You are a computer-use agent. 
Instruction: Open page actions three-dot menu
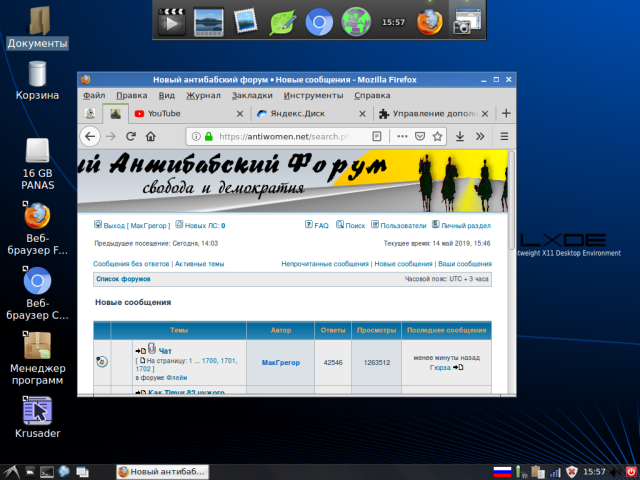(402, 136)
